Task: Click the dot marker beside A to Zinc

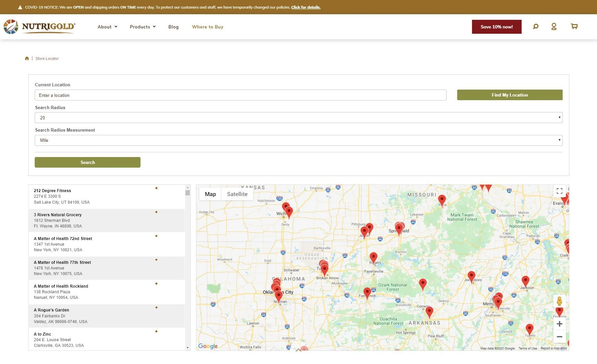Action: (x=156, y=331)
